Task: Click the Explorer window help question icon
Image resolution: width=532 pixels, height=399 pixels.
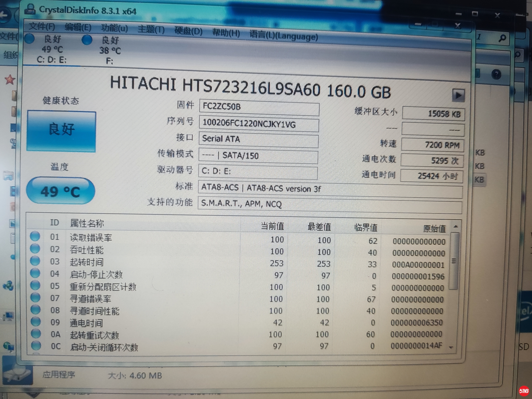Action: pyautogui.click(x=496, y=74)
